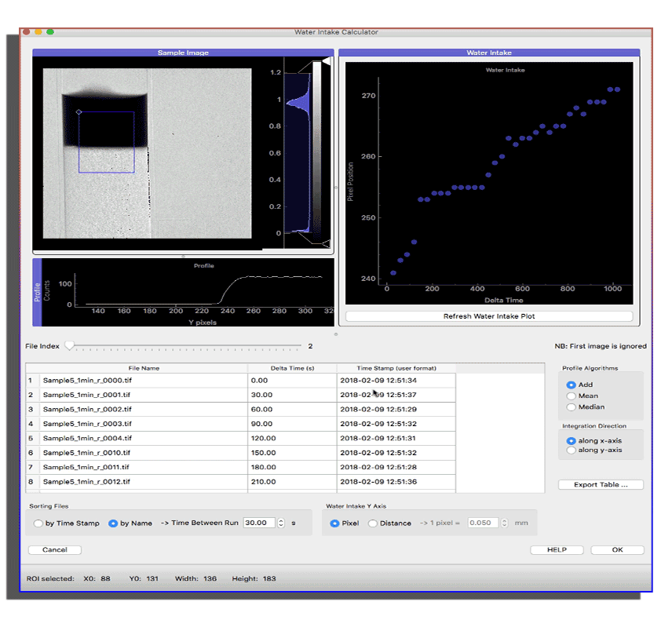
Task: Sort files by Time Stamp
Action: pos(38,523)
